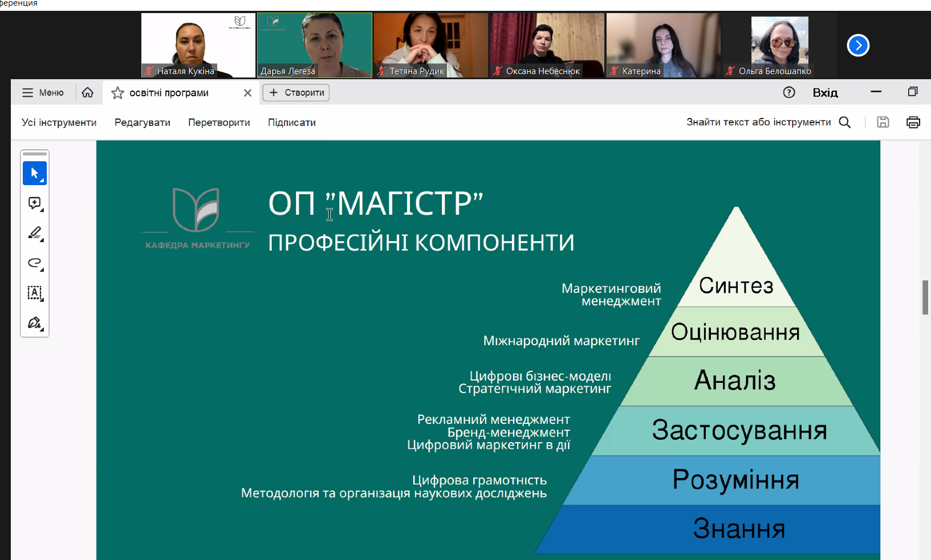Close the освітні програми tab
This screenshot has width=931, height=560.
tap(247, 93)
